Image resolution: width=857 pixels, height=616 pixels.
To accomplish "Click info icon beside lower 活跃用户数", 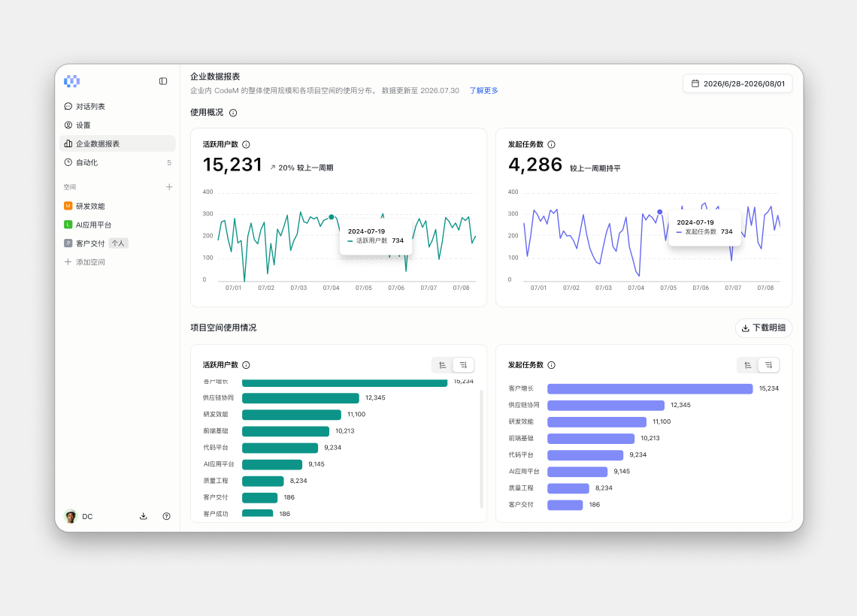I will pyautogui.click(x=246, y=365).
